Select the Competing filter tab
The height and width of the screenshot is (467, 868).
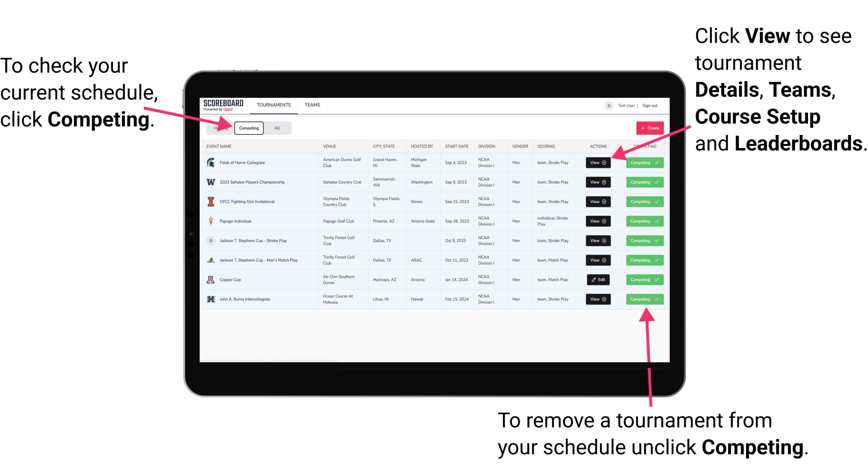[x=248, y=128]
